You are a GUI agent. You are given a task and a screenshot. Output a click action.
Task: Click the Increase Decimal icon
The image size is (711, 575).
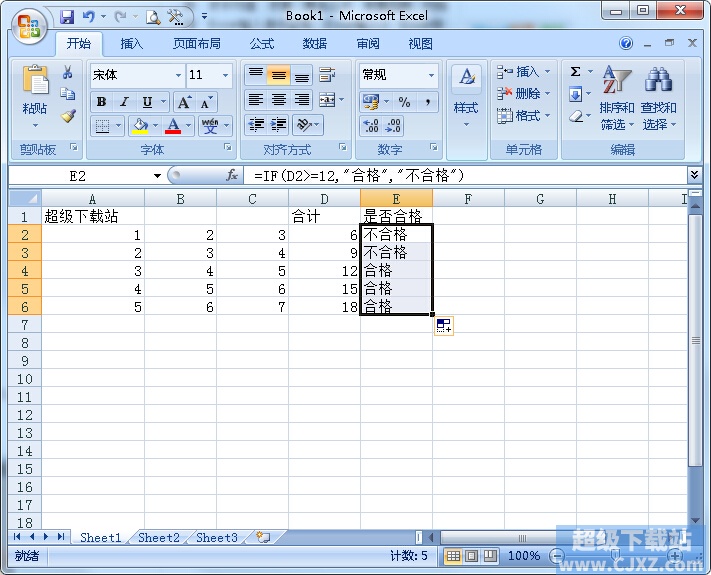click(371, 125)
